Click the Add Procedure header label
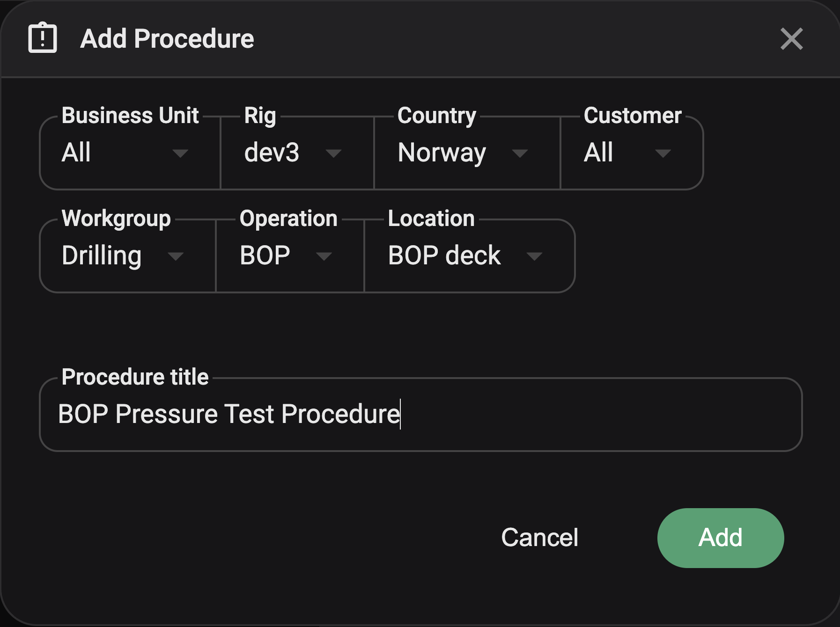Image resolution: width=840 pixels, height=627 pixels. tap(166, 39)
